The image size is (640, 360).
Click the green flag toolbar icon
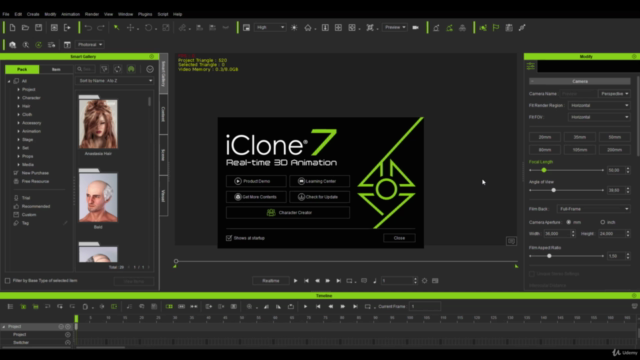coord(496,28)
